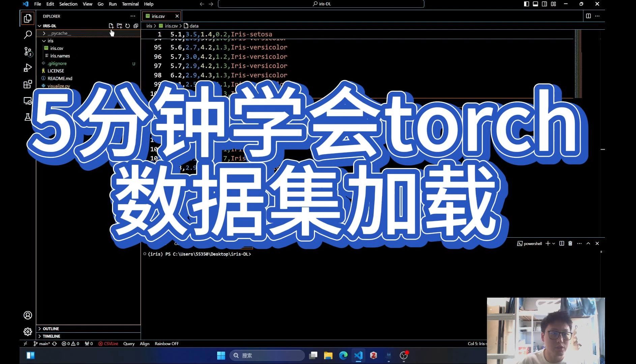The width and height of the screenshot is (636, 364).
Task: Click the main* branch indicator
Action: pos(41,344)
